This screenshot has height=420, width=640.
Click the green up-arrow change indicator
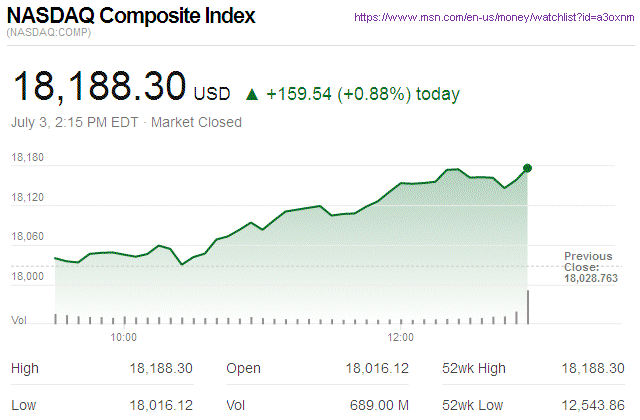point(252,95)
